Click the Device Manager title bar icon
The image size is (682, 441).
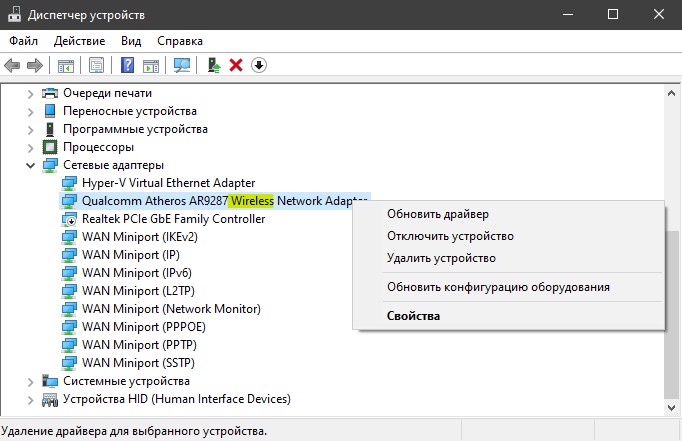pos(14,14)
